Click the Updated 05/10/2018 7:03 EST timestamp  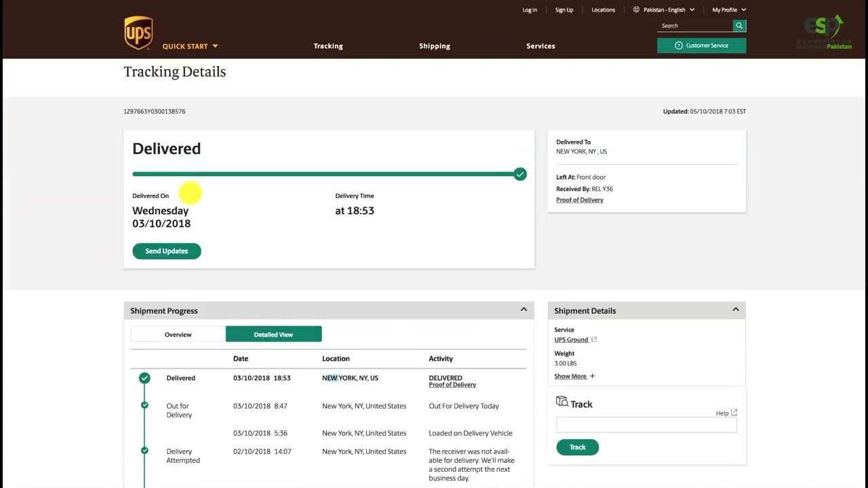705,111
